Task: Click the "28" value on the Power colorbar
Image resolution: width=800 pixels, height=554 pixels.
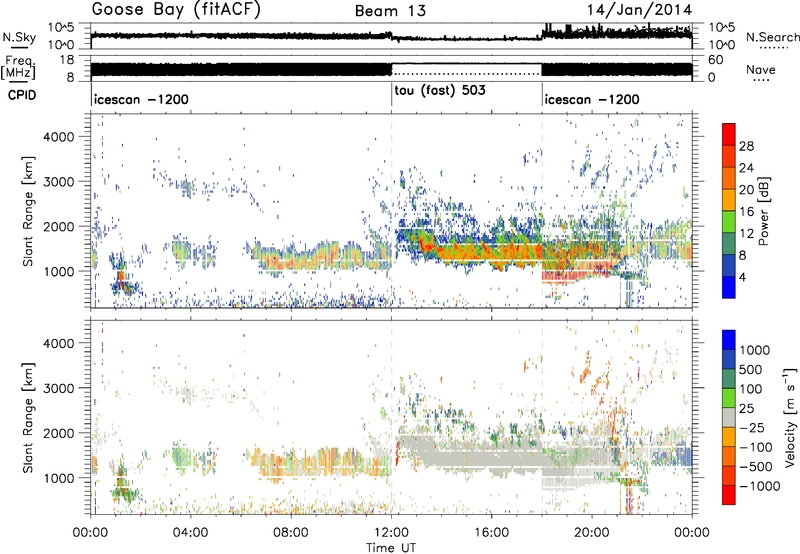Action: coord(746,146)
